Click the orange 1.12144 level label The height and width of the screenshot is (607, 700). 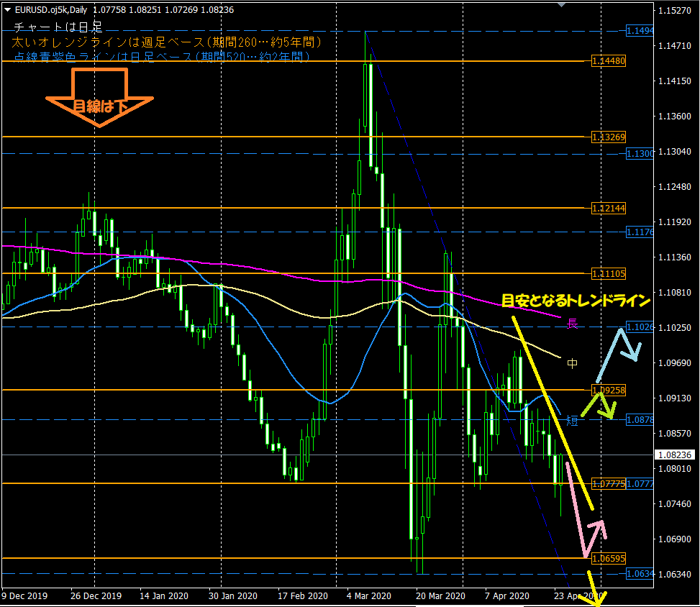coord(609,208)
